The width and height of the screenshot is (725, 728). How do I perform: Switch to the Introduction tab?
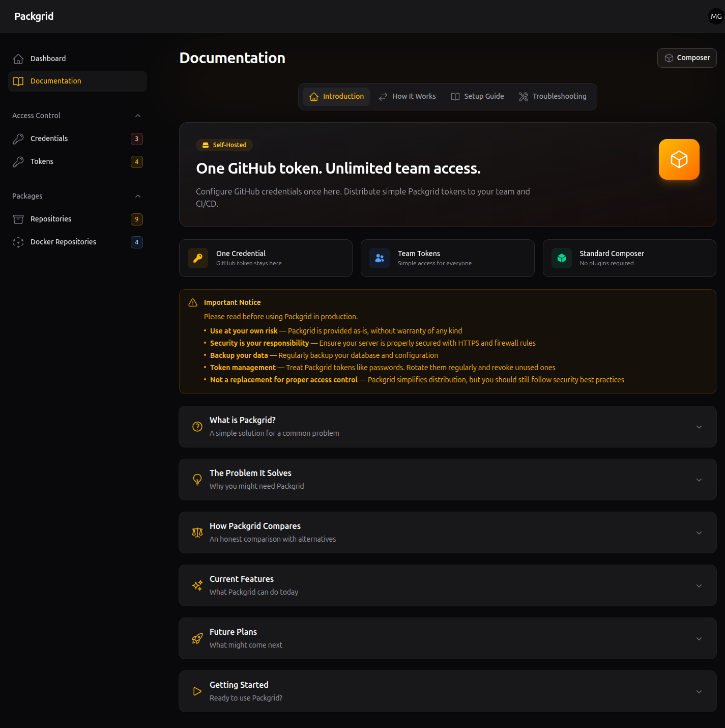coord(336,97)
